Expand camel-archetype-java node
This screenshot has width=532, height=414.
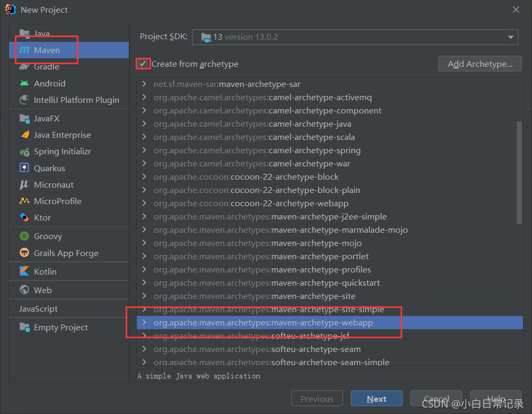point(144,124)
